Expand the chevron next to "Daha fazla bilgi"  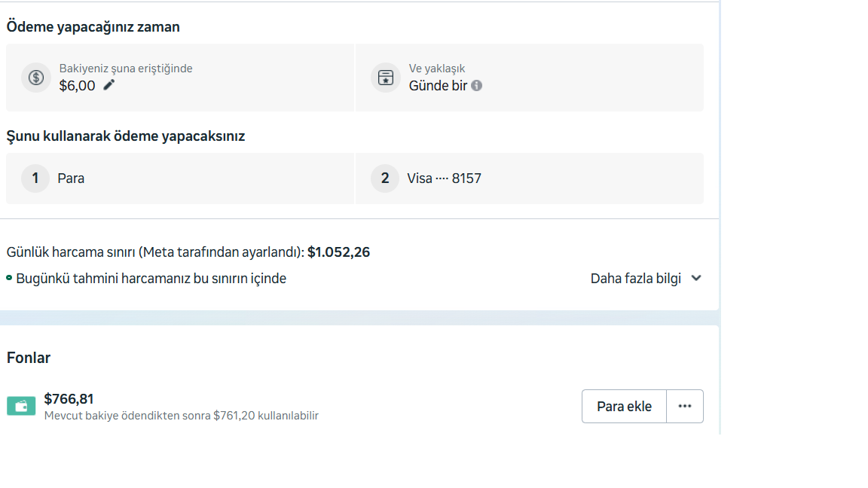tap(696, 278)
